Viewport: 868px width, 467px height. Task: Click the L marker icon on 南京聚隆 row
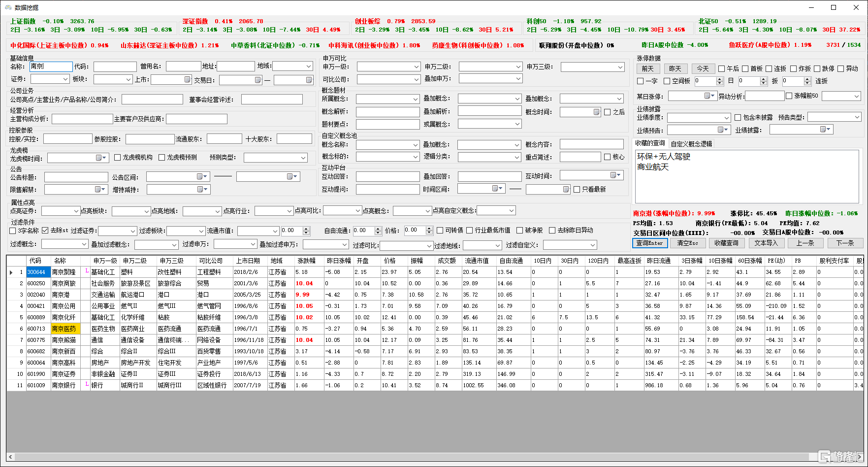[87, 271]
